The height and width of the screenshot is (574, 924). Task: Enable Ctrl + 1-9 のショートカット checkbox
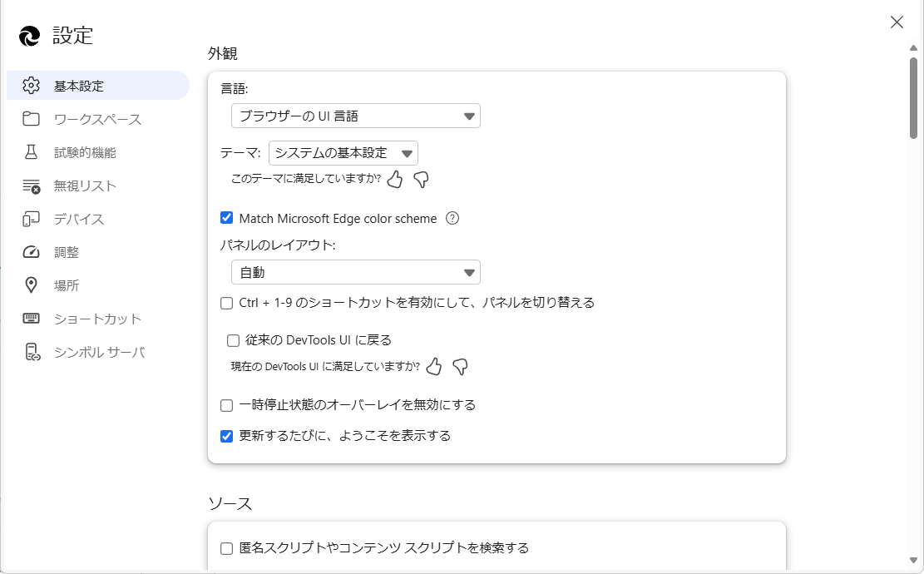(226, 303)
